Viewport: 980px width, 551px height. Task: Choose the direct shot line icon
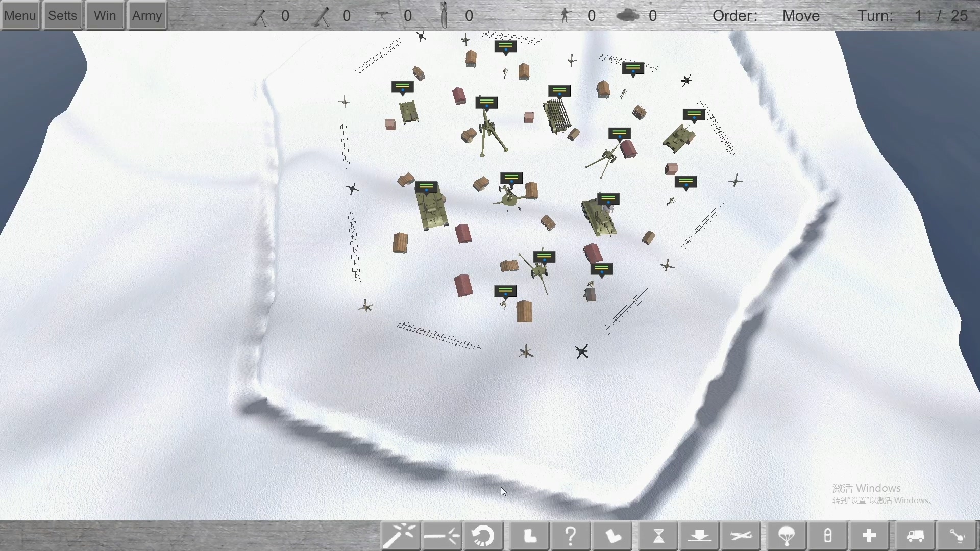[x=443, y=536]
